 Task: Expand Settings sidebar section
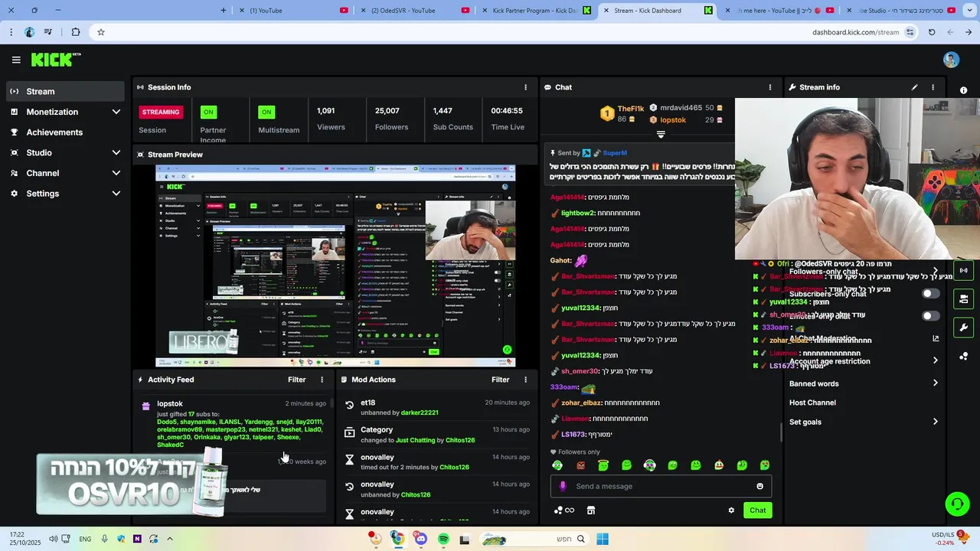pos(116,194)
